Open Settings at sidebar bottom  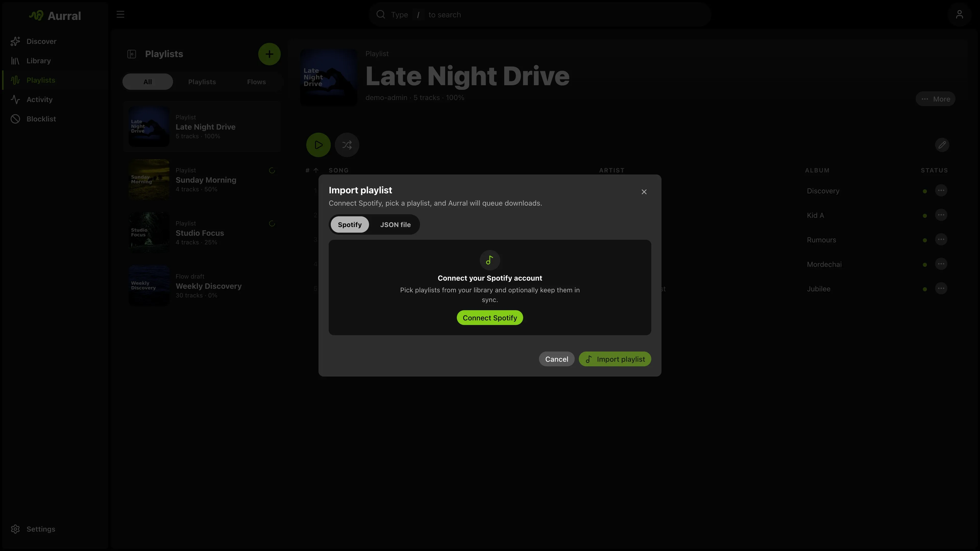tap(55, 529)
